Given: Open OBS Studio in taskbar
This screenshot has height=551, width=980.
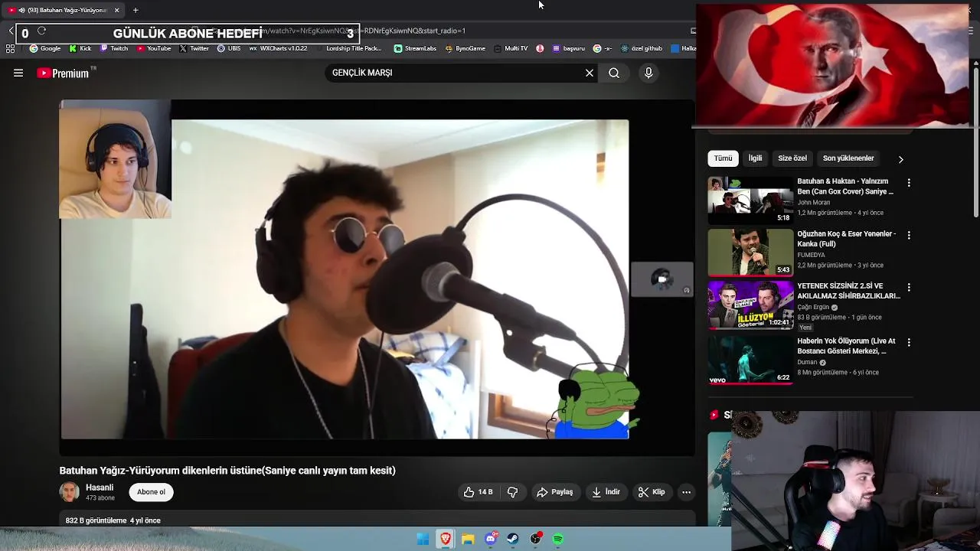Looking at the screenshot, I should click(x=536, y=540).
